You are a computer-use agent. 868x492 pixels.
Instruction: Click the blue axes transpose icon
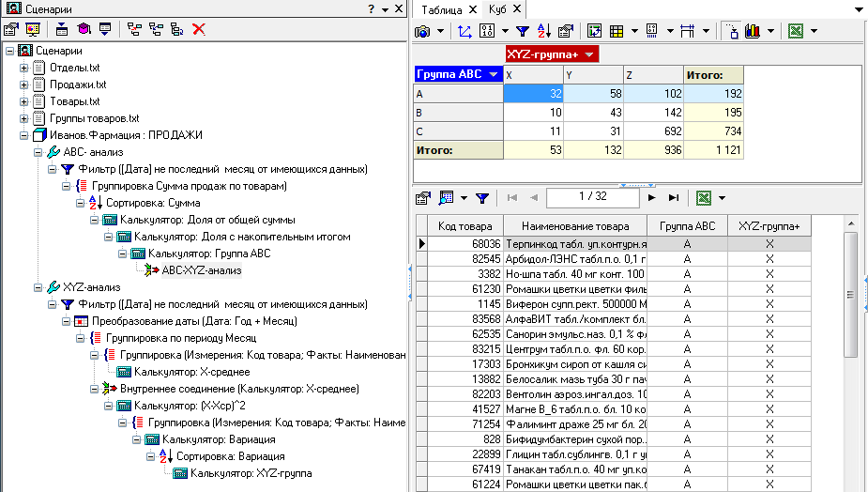click(465, 31)
